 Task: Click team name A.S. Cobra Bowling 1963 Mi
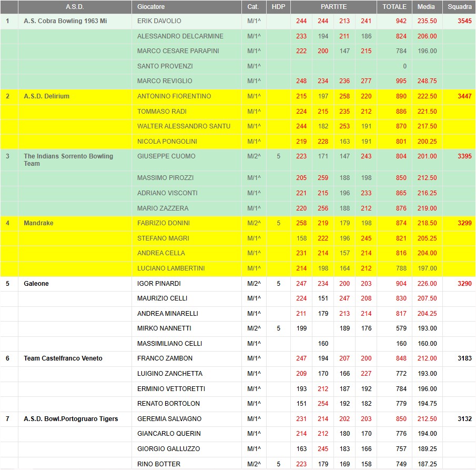(x=65, y=21)
